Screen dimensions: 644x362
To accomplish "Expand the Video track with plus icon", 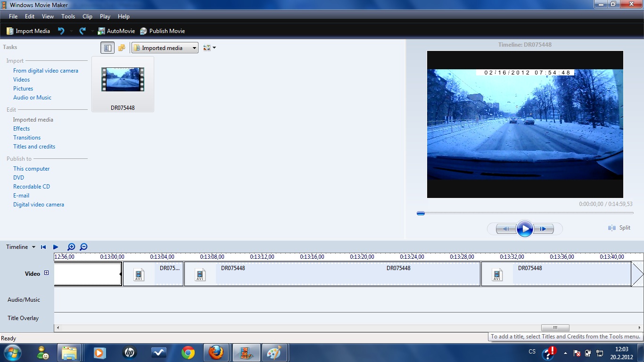I will coord(46,273).
